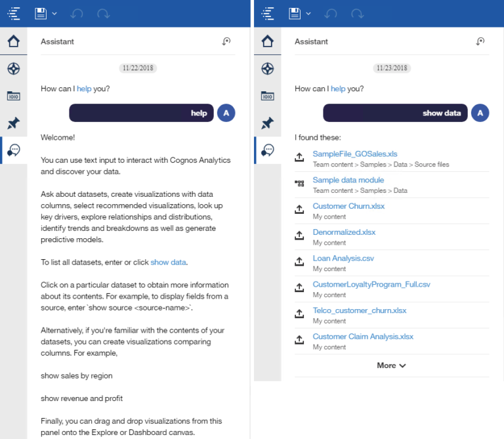Click undo arrow in right panel toolbar
This screenshot has height=439, width=504.
click(x=331, y=14)
